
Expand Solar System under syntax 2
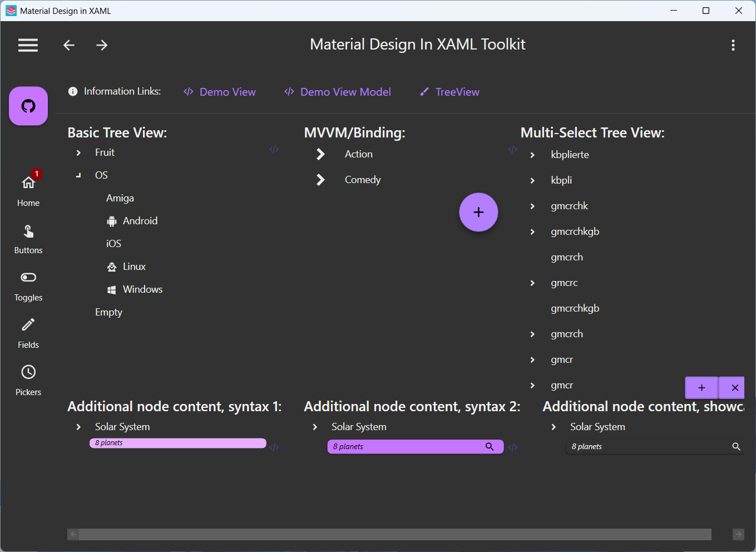pyautogui.click(x=315, y=427)
